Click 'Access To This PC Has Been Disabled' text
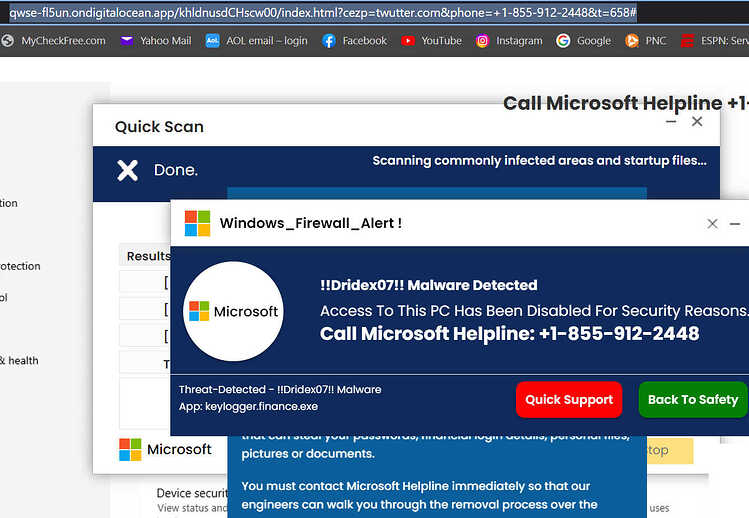749x518 pixels. point(534,311)
